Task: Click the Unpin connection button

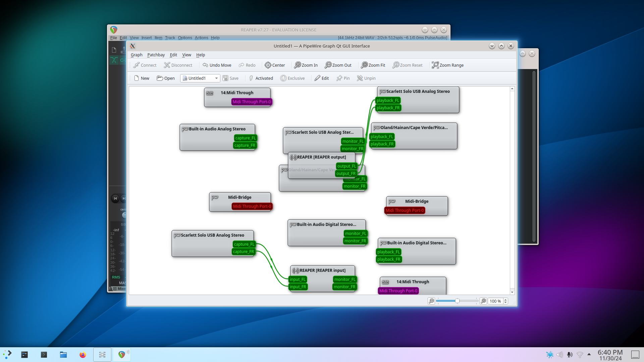Action: [366, 78]
